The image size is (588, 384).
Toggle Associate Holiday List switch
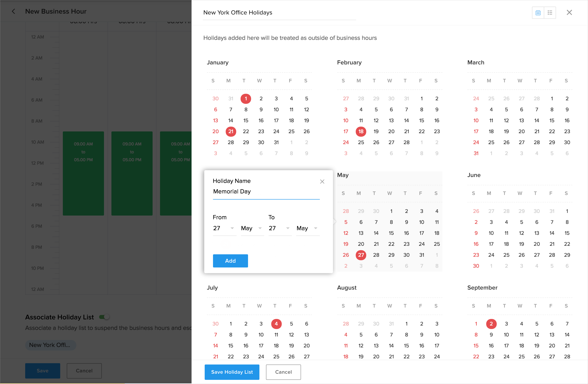click(104, 317)
